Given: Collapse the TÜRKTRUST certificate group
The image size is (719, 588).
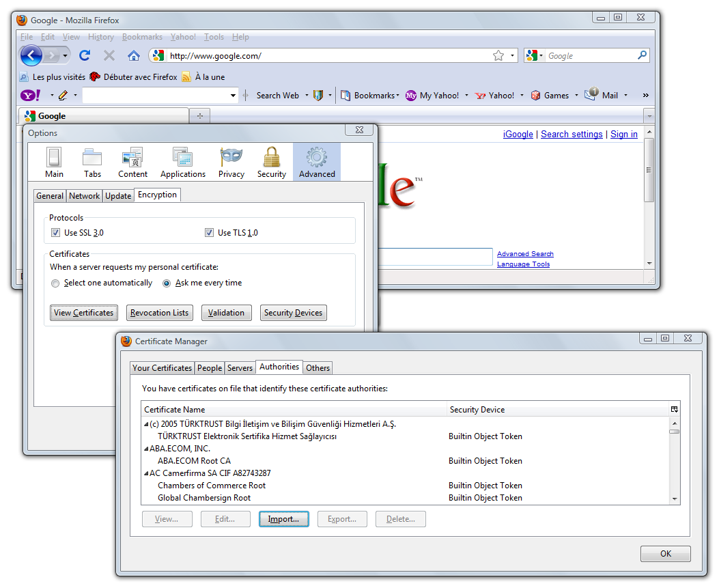Looking at the screenshot, I should (x=146, y=424).
